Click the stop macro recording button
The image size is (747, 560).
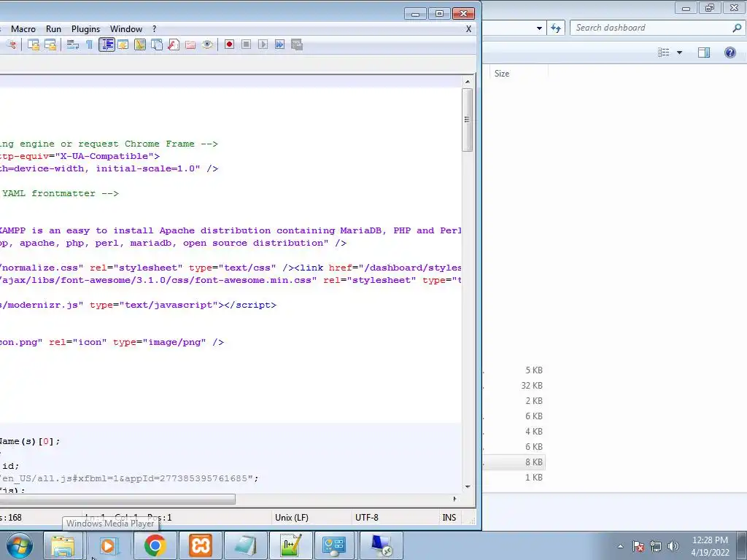pos(246,44)
